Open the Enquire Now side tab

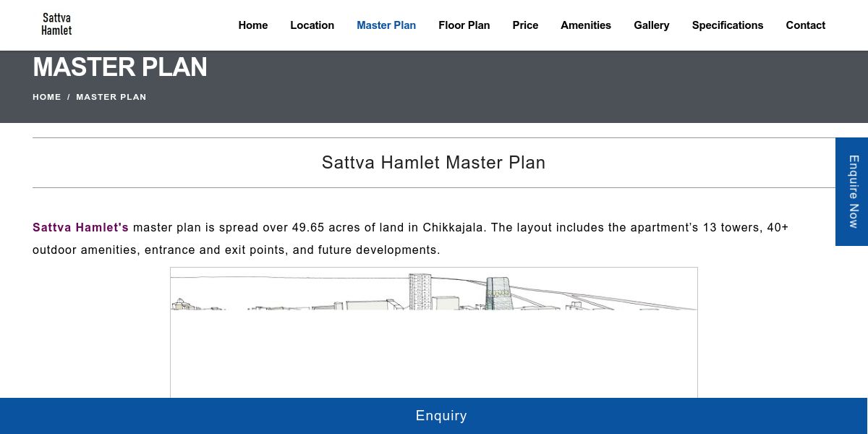click(852, 192)
